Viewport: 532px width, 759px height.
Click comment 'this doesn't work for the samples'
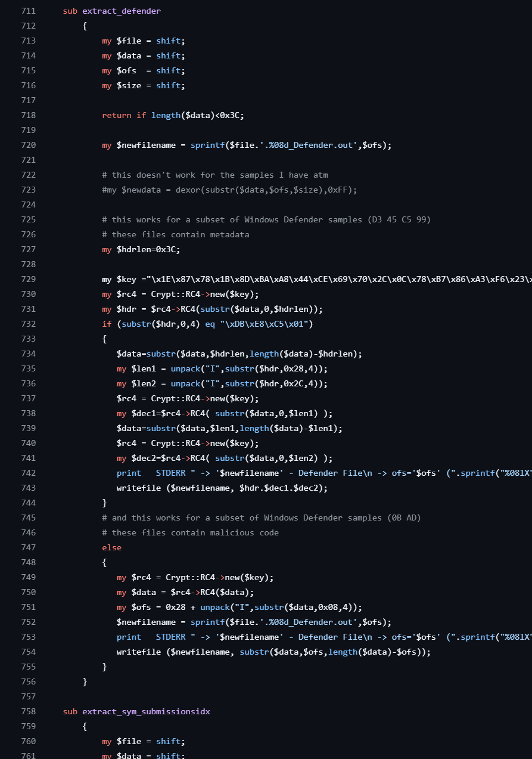pyautogui.click(x=215, y=175)
